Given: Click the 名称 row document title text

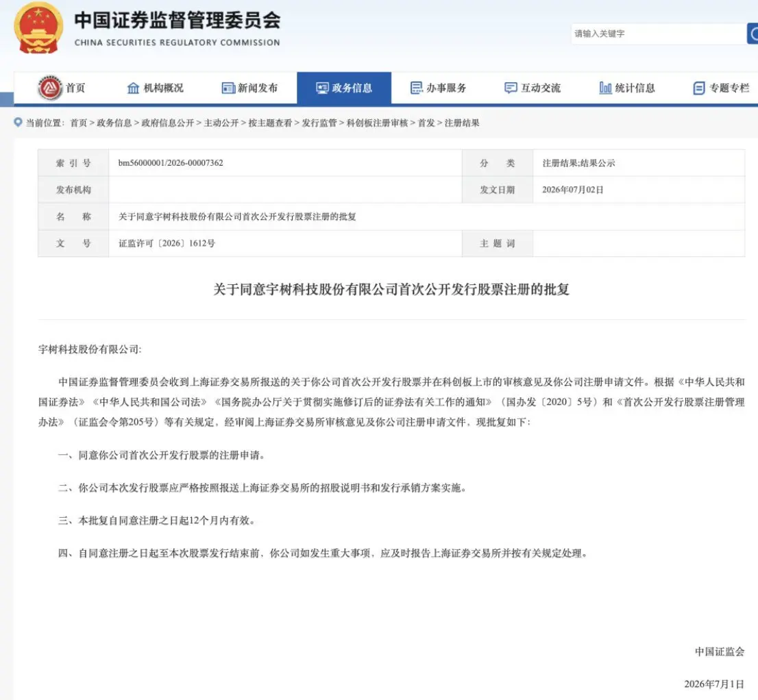Looking at the screenshot, I should (x=237, y=216).
